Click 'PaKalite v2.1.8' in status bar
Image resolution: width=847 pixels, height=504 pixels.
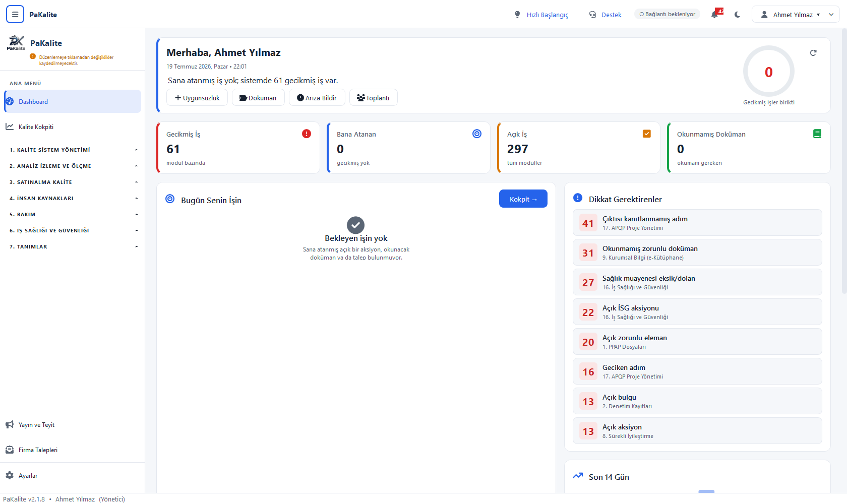coord(24,499)
